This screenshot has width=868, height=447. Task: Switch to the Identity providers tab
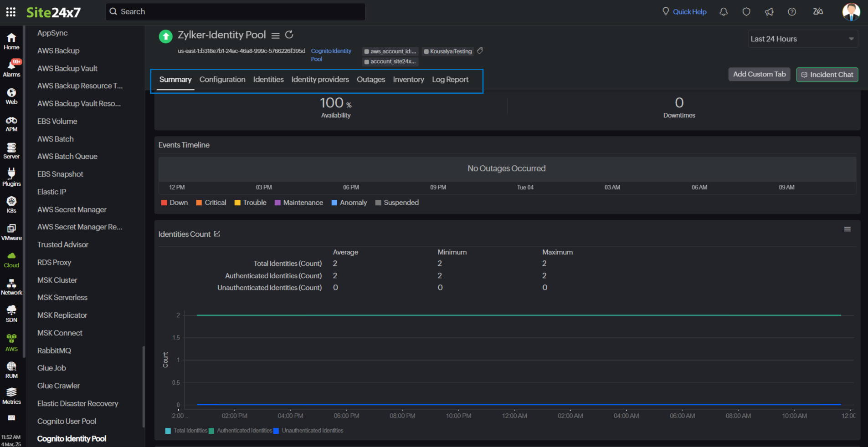320,80
